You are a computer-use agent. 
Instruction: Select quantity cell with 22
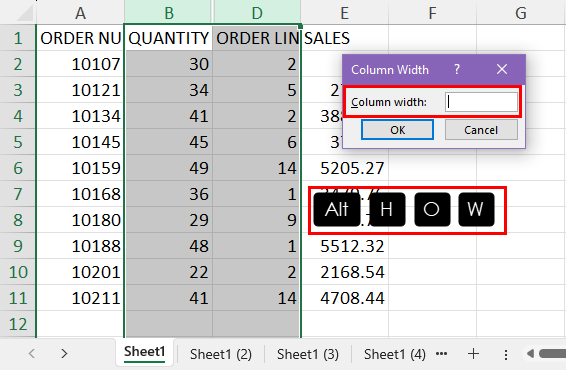point(169,272)
